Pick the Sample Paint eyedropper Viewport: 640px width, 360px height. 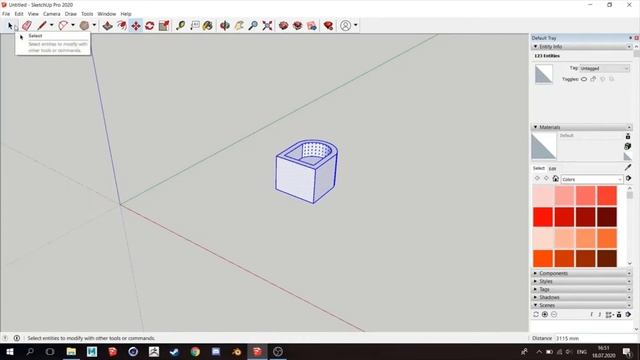[x=628, y=167]
